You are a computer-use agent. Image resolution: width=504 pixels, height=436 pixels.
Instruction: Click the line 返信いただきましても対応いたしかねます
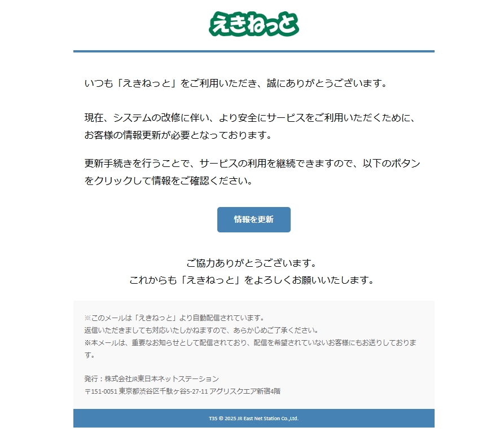pos(201,330)
